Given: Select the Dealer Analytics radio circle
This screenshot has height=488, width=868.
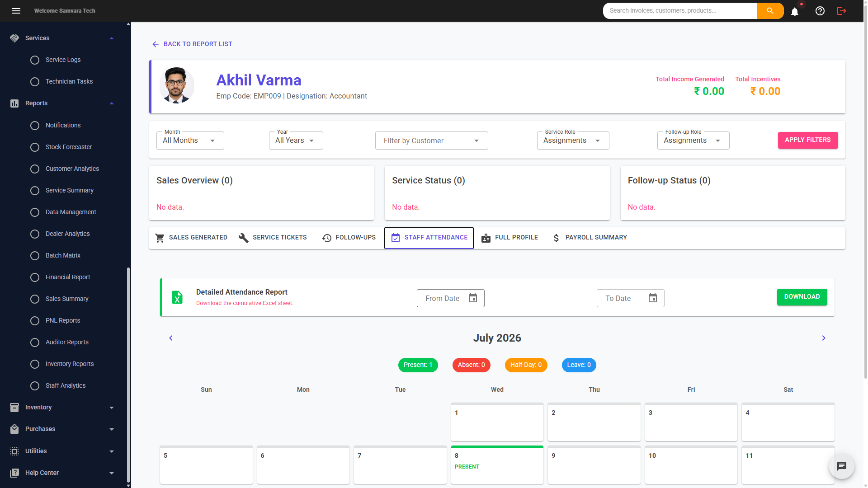Looking at the screenshot, I should pyautogui.click(x=35, y=234).
